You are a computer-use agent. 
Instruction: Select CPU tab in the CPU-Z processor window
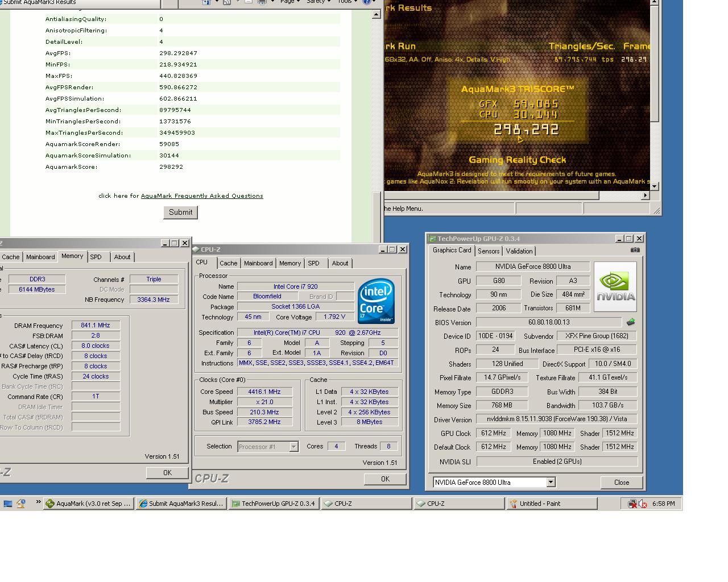tap(202, 262)
